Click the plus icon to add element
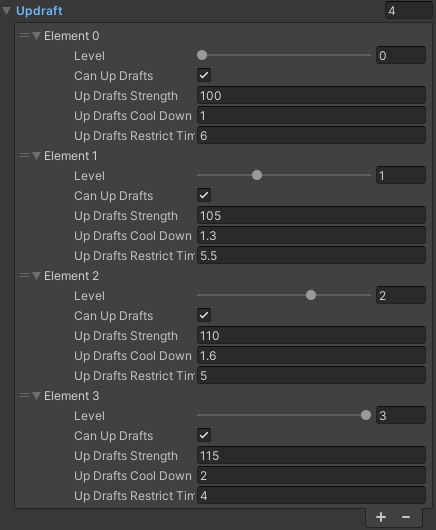 (381, 517)
